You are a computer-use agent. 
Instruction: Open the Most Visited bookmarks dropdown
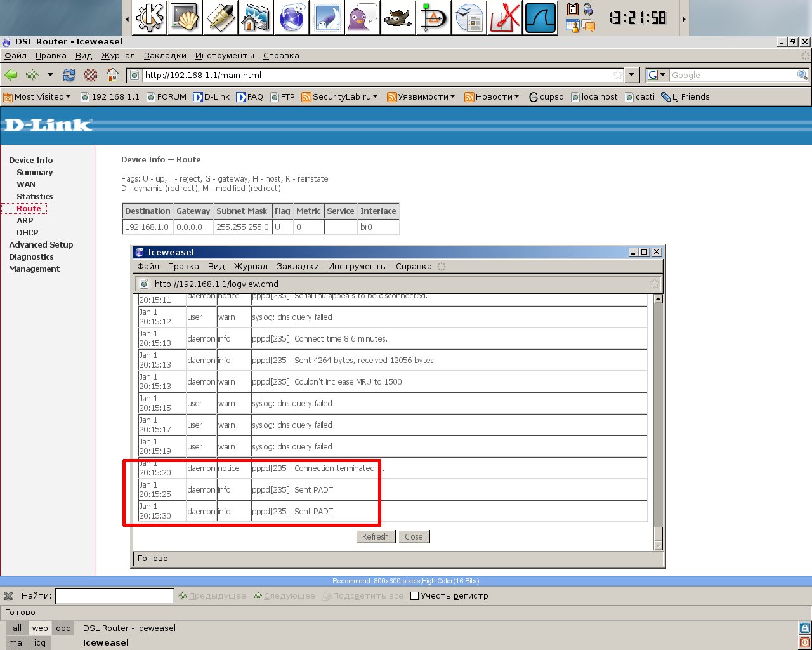point(37,97)
